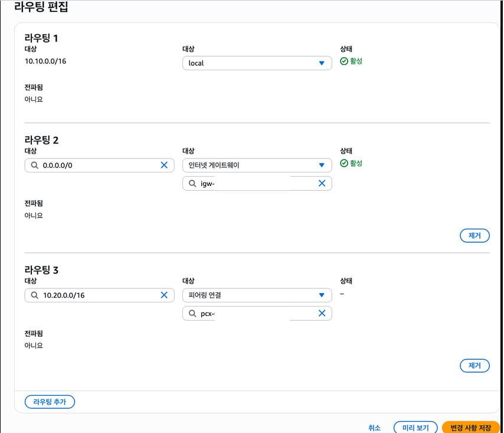Image resolution: width=504 pixels, height=433 pixels.
Task: Focus the 10.20.0.0/16 destination text input
Action: 97,295
